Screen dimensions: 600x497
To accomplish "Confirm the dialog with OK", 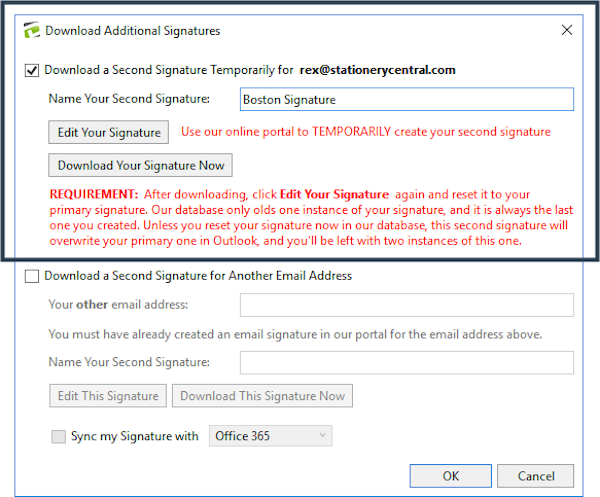I will 451,476.
